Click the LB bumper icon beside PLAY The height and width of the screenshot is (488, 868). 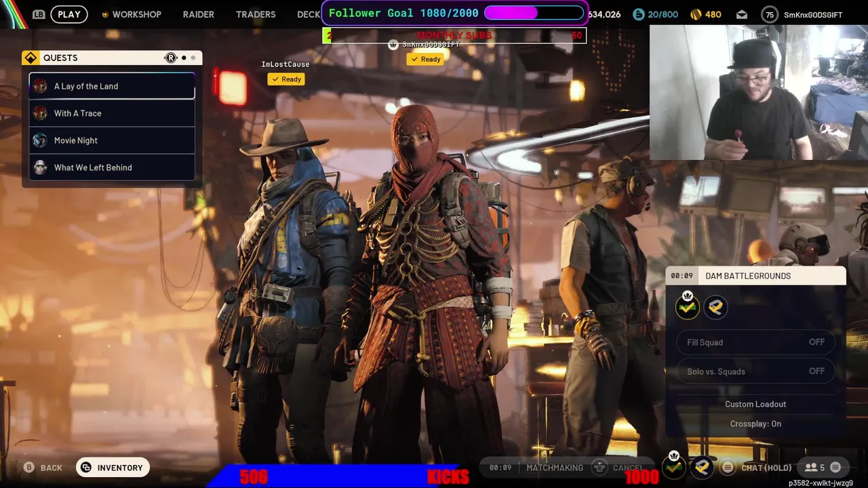(39, 14)
